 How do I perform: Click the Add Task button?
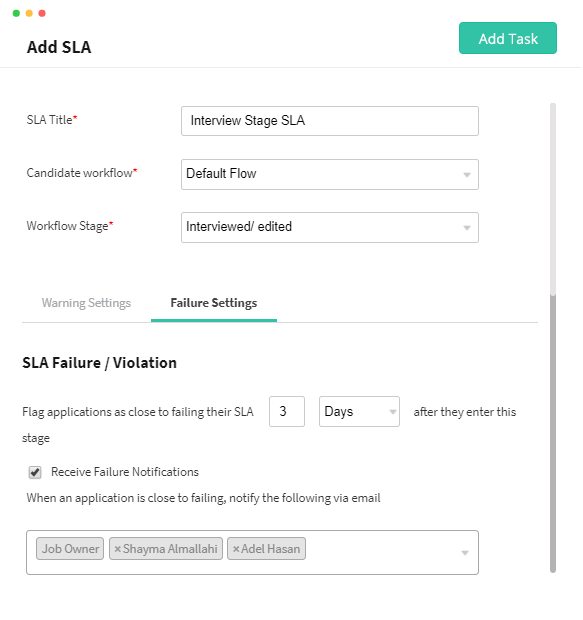tap(509, 38)
